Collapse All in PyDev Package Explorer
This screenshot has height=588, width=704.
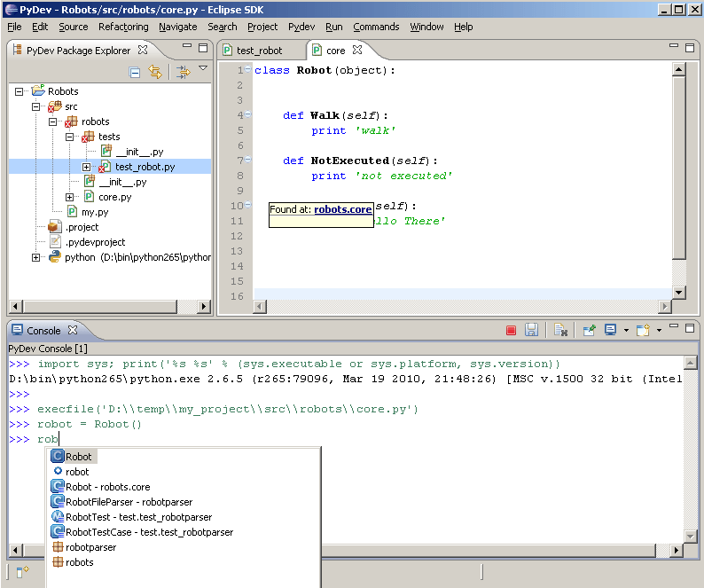[x=134, y=72]
